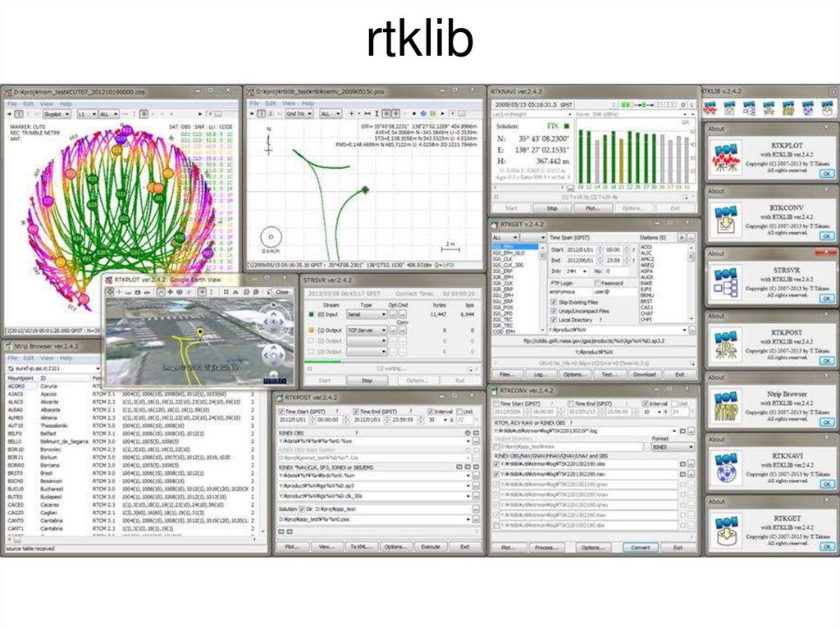Image resolution: width=840 pixels, height=629 pixels.
Task: Click STRSVR Output (1) stream option button
Action: tap(394, 330)
